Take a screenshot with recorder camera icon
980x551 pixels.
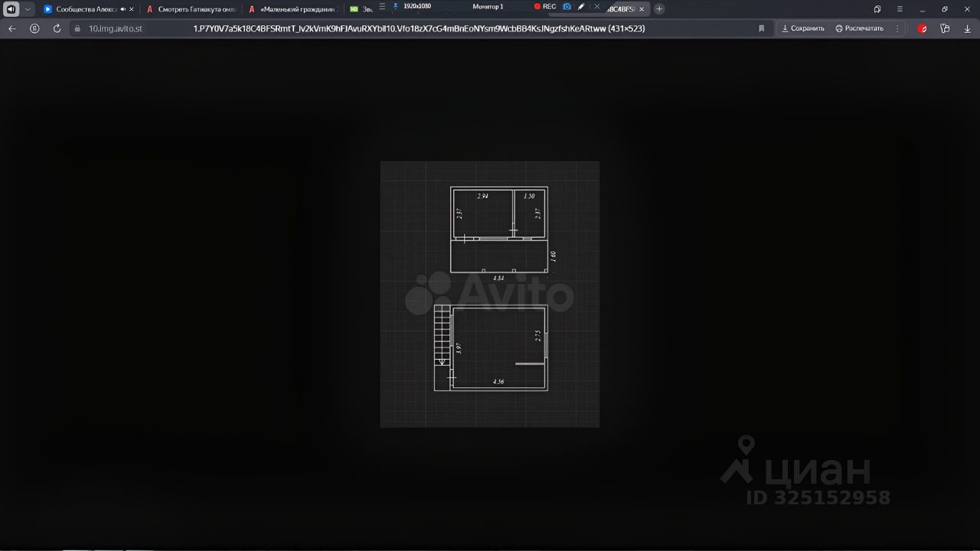567,7
